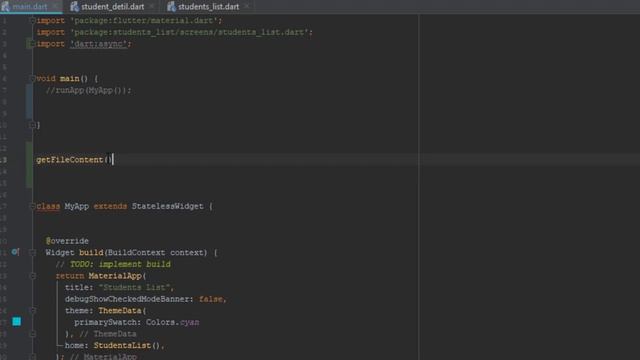Close the students_list.dart tab
The height and width of the screenshot is (360, 640).
[x=246, y=7]
